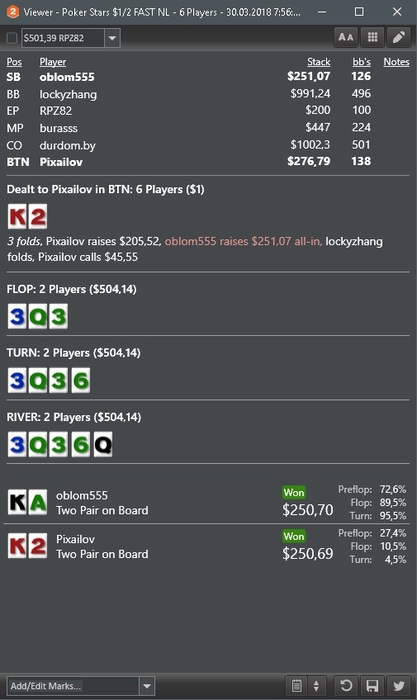This screenshot has height=700, width=417.
Task: Open the Add/Edit Marks dropdown arrow
Action: click(x=147, y=686)
